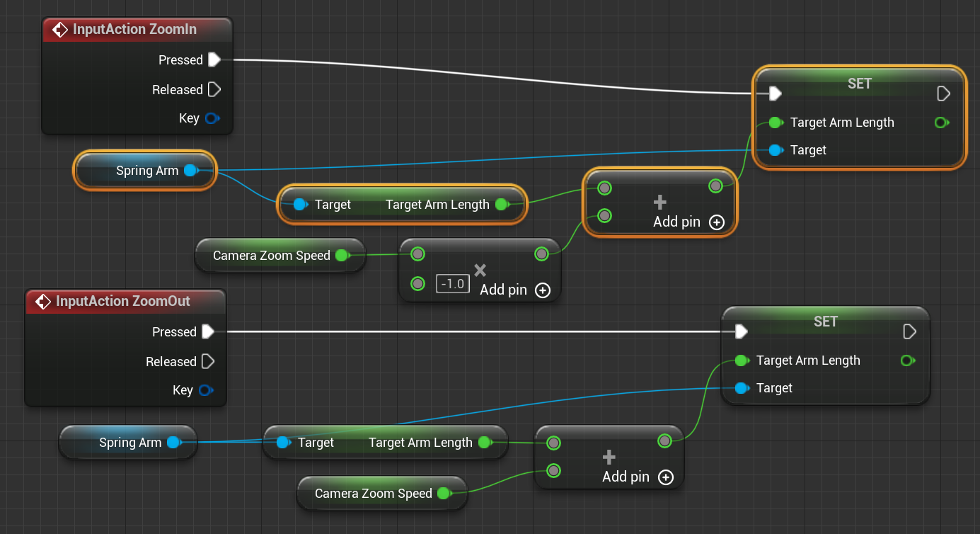Click pin of Camera Zoom Speed feeding multiply node

[342, 256]
